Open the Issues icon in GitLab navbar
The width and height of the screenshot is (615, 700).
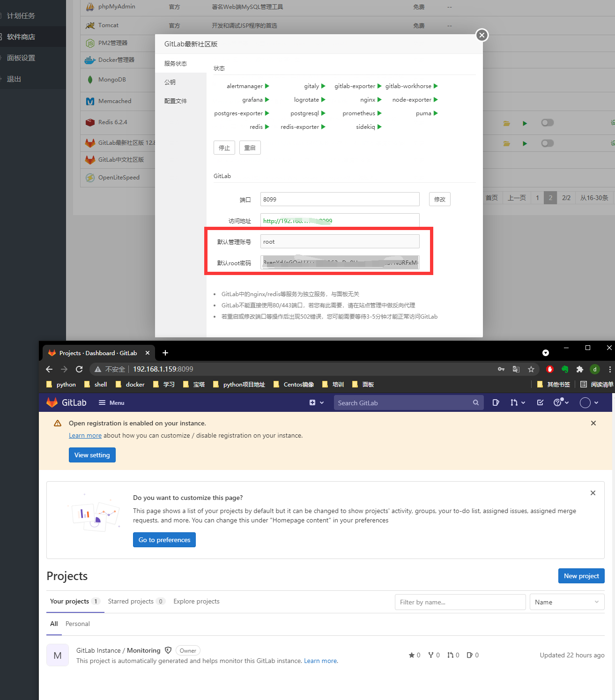click(496, 402)
